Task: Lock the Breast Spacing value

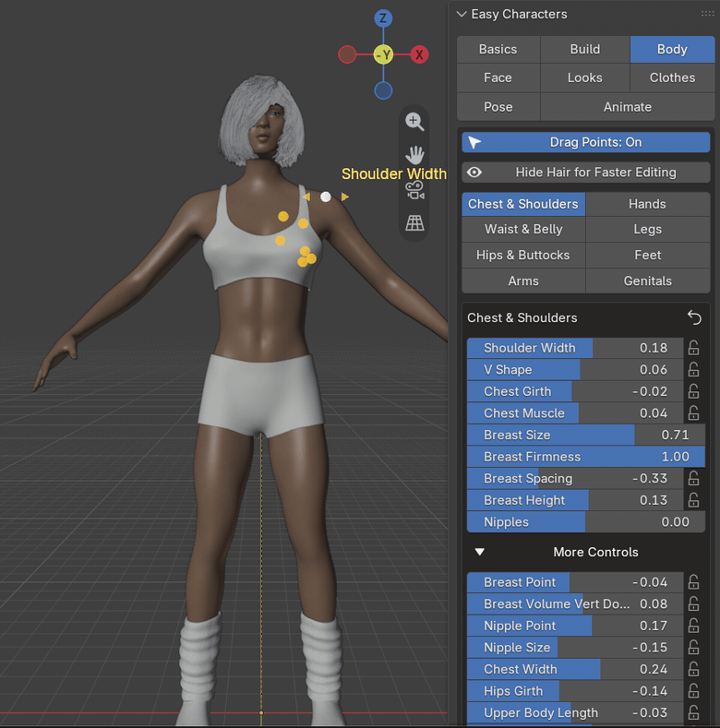Action: (693, 478)
